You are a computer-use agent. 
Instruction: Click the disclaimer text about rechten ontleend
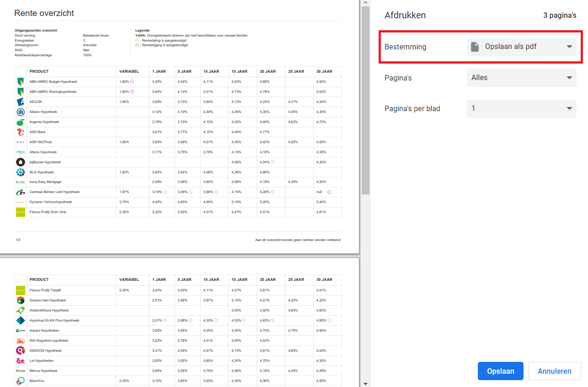(298, 240)
